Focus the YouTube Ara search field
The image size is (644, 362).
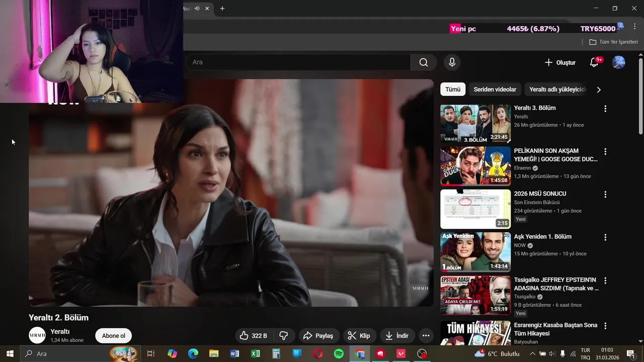(x=298, y=62)
